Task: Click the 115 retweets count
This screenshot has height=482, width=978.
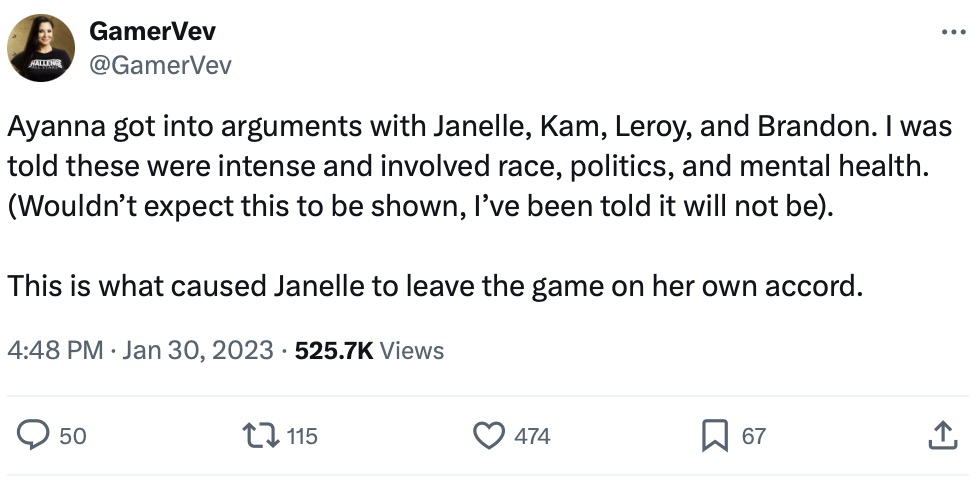Action: tap(301, 436)
